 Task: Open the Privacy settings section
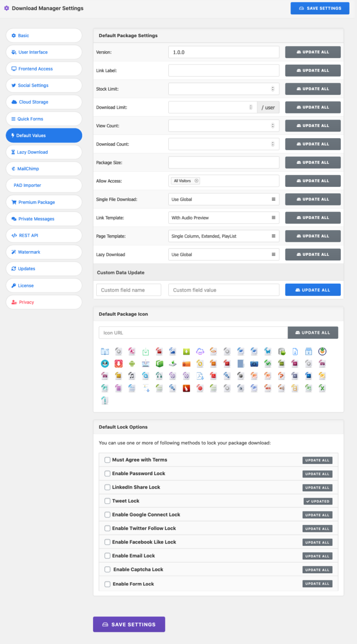[44, 302]
